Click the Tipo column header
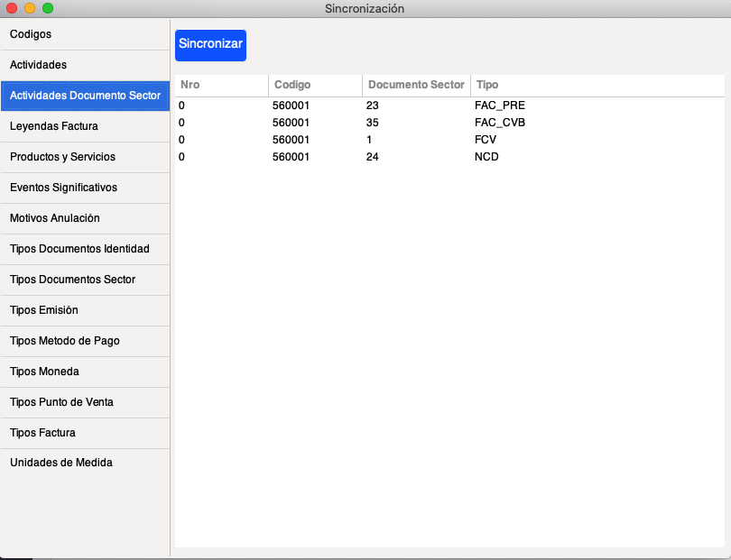 pyautogui.click(x=596, y=85)
